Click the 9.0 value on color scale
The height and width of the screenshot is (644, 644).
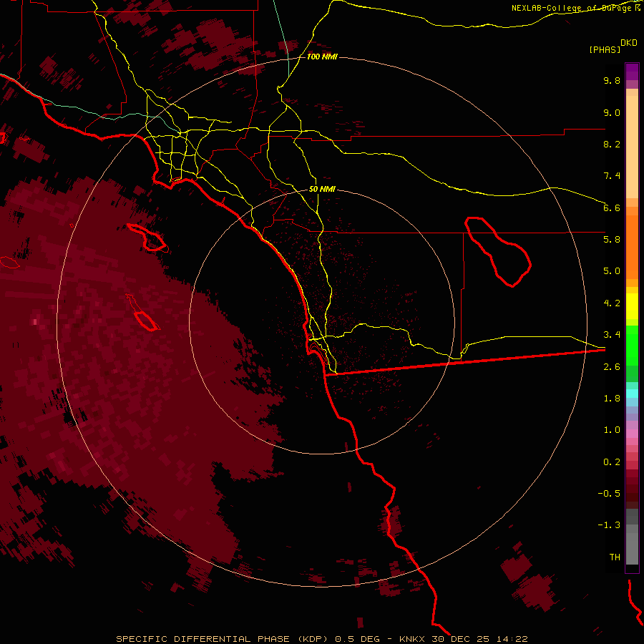click(612, 112)
